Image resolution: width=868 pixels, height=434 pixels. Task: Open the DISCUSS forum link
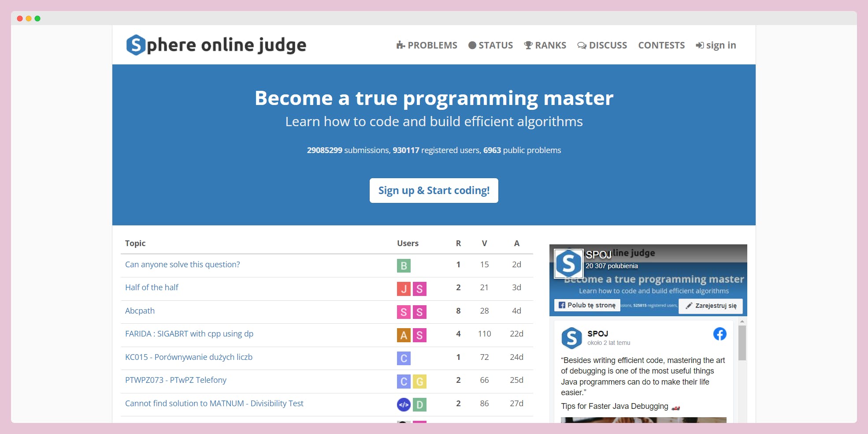(602, 45)
